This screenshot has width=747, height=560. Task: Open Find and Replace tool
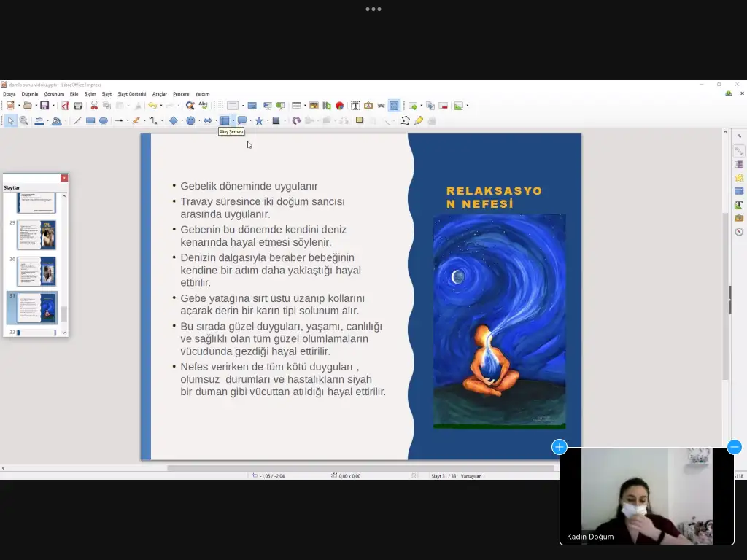190,106
